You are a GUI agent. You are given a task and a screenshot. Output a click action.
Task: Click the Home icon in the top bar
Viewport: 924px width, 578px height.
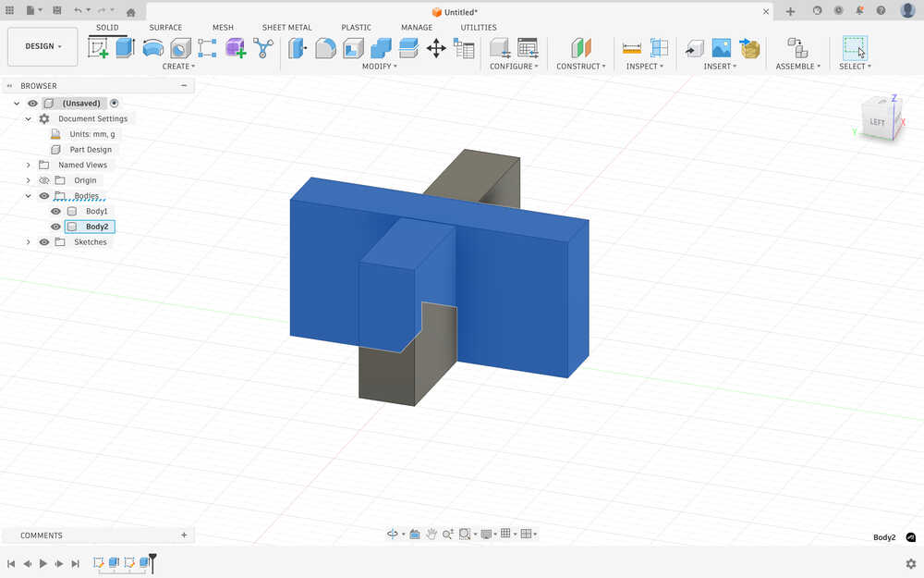point(131,11)
